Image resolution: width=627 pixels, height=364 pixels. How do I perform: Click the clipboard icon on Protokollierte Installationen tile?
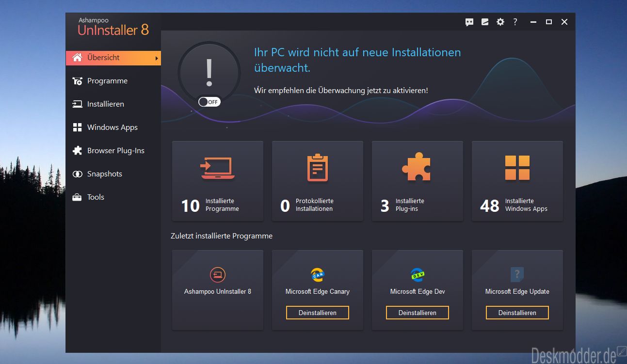[318, 168]
